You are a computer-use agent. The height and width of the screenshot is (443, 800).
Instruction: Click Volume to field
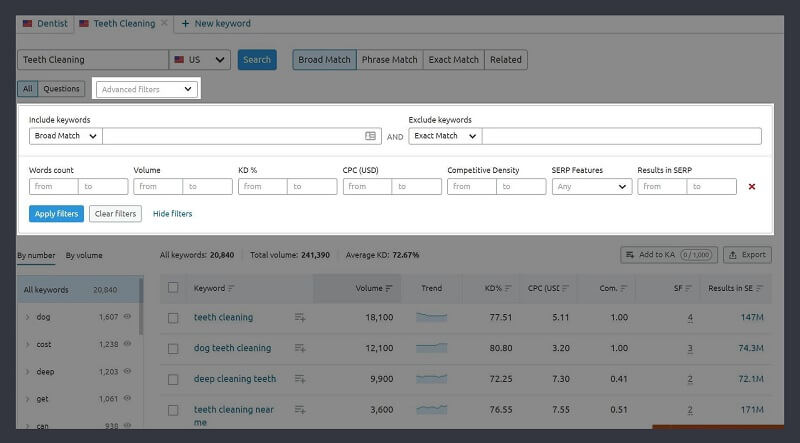207,186
